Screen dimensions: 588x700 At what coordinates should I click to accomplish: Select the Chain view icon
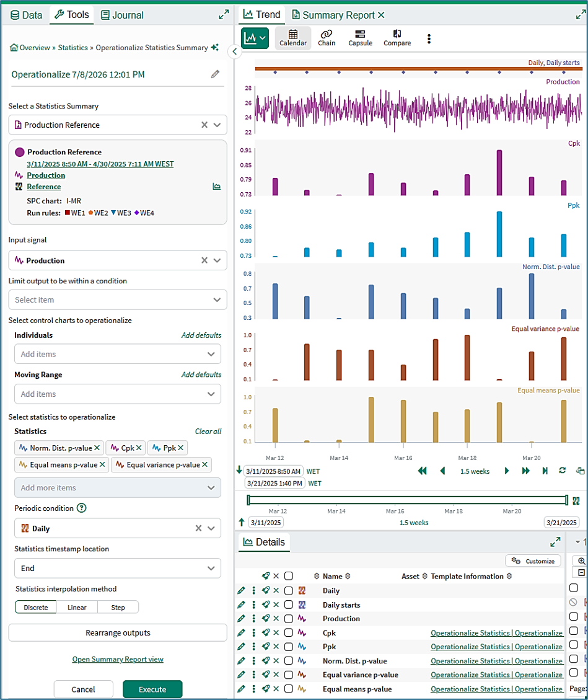(x=326, y=38)
